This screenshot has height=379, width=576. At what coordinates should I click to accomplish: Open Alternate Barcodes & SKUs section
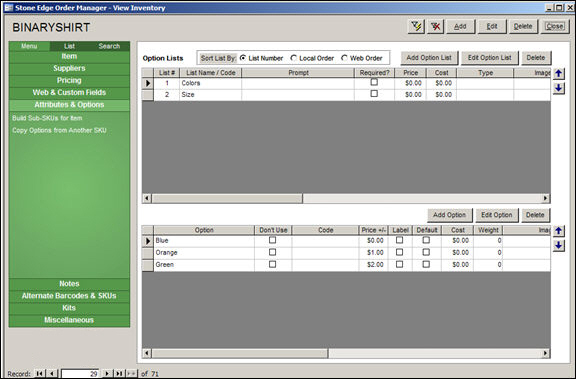(x=69, y=296)
